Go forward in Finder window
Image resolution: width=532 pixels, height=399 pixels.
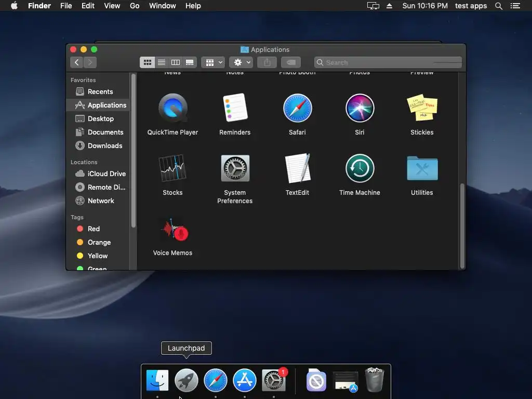[90, 62]
